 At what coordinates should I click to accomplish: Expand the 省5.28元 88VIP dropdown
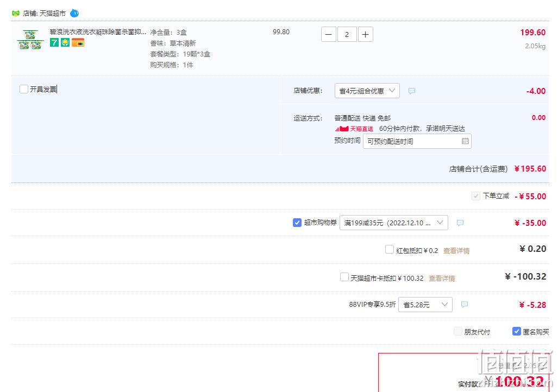point(425,305)
